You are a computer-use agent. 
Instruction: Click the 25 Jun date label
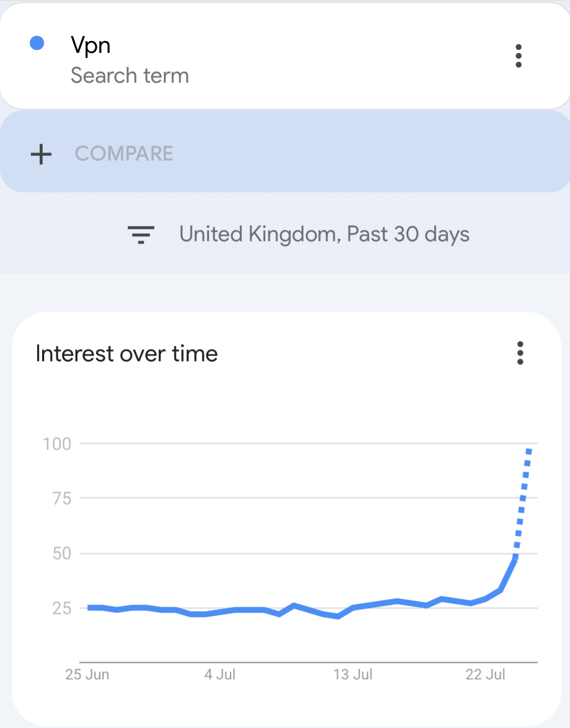tap(87, 675)
